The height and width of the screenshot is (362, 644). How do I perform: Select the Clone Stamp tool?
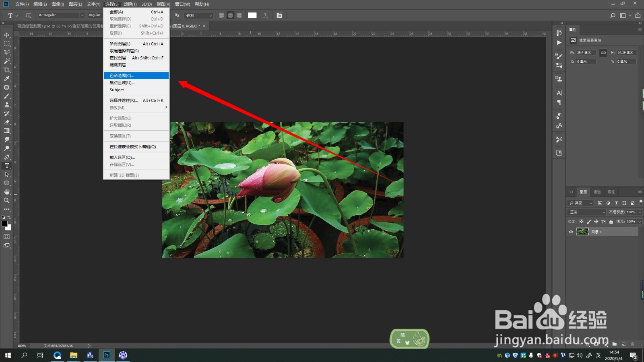tap(7, 105)
